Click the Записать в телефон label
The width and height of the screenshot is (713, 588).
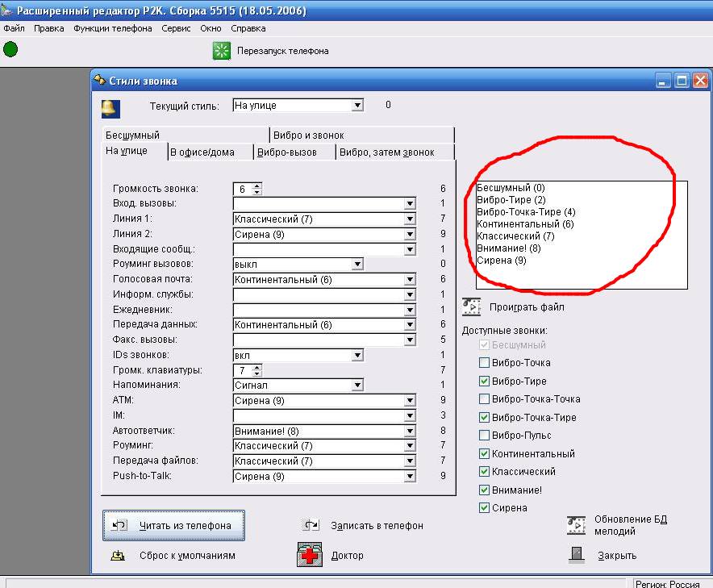377,525
